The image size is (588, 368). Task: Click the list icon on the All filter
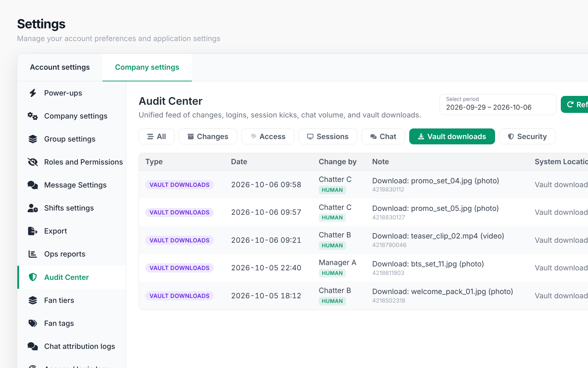pos(151,137)
